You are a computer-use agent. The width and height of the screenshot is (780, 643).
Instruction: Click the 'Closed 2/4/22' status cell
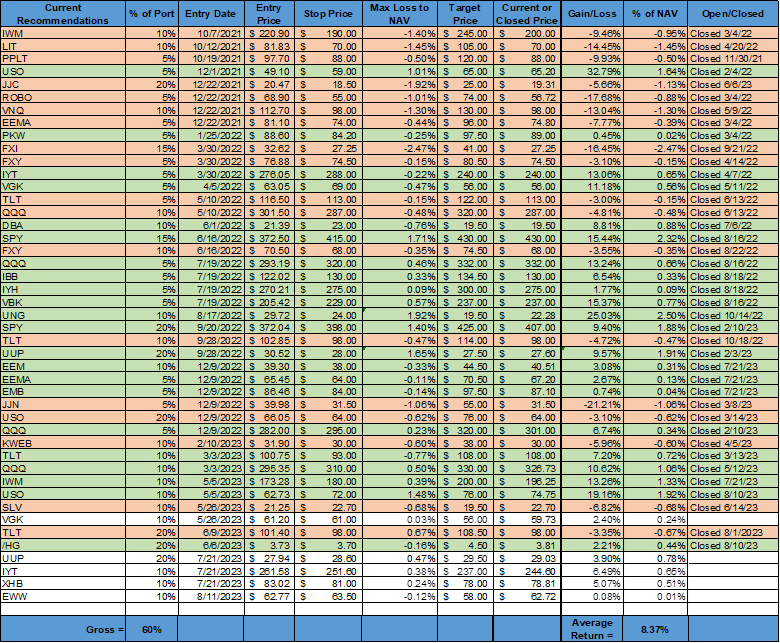733,72
